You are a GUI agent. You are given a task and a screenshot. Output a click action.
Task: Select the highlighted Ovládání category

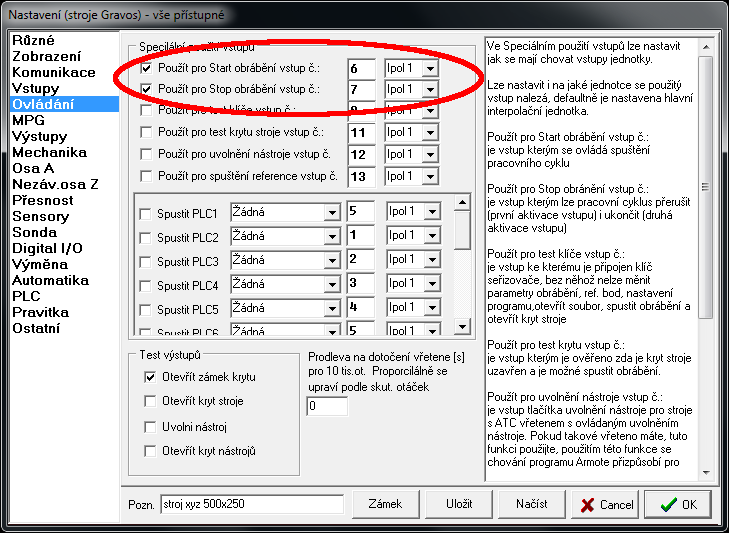tap(64, 104)
